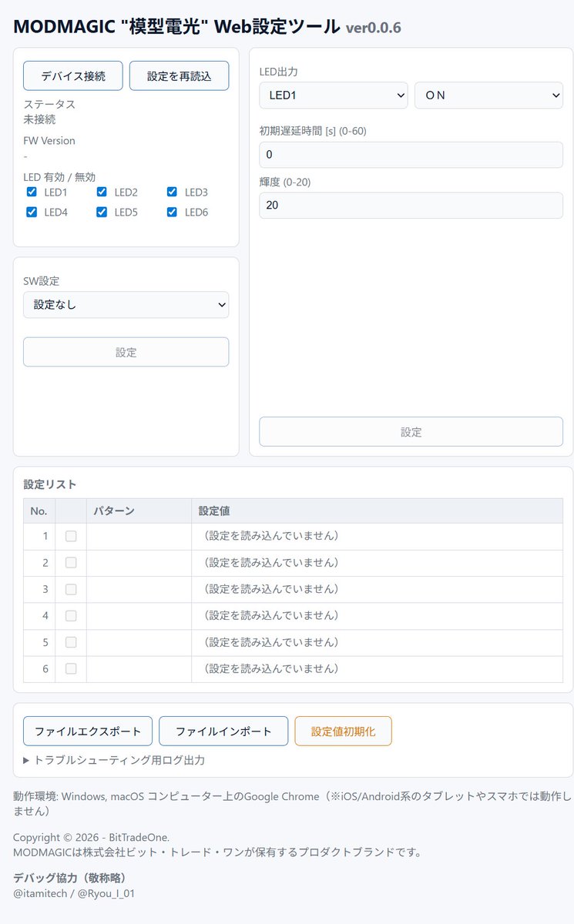
Task: Open the LED1 output selector dropdown
Action: pos(334,95)
